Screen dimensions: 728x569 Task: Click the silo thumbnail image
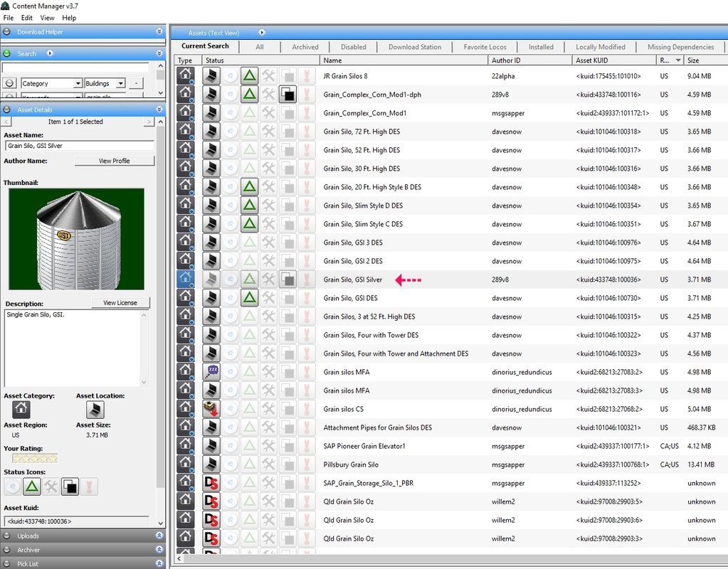[x=76, y=239]
